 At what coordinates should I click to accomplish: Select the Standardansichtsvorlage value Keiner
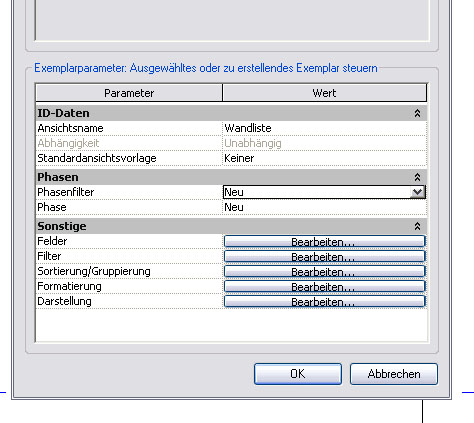324,158
